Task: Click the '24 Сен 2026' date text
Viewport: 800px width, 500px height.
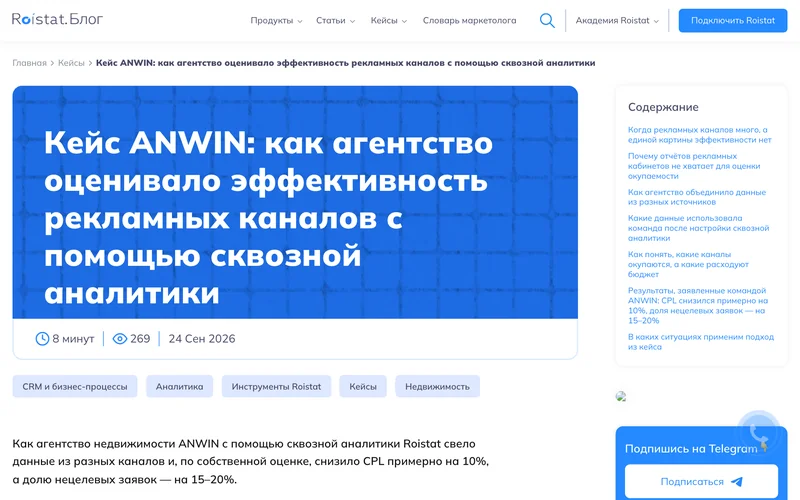Action: 202,339
